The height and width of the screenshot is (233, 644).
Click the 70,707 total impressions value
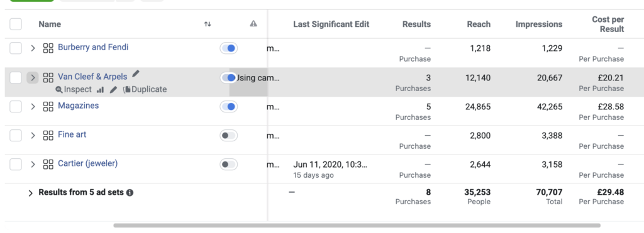pyautogui.click(x=549, y=192)
